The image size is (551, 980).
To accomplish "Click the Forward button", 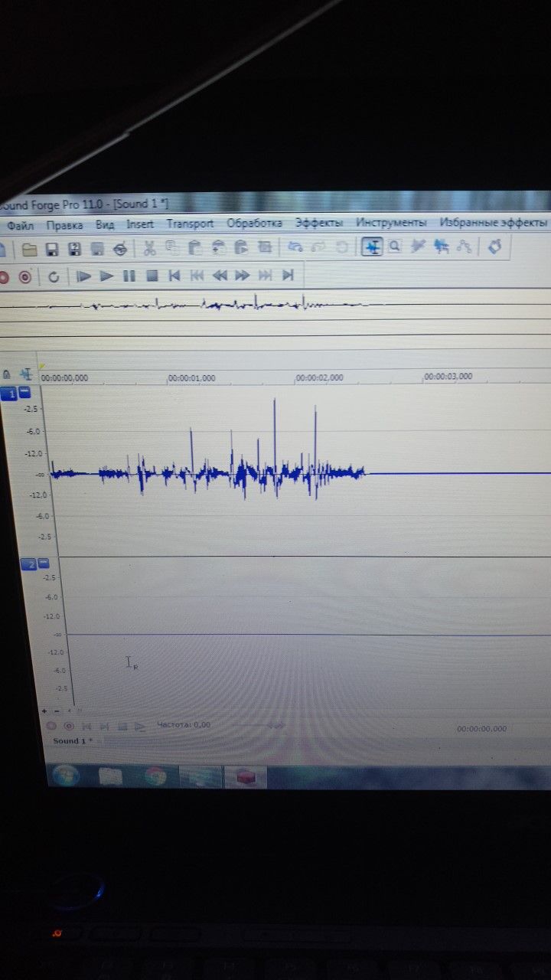I will [243, 275].
